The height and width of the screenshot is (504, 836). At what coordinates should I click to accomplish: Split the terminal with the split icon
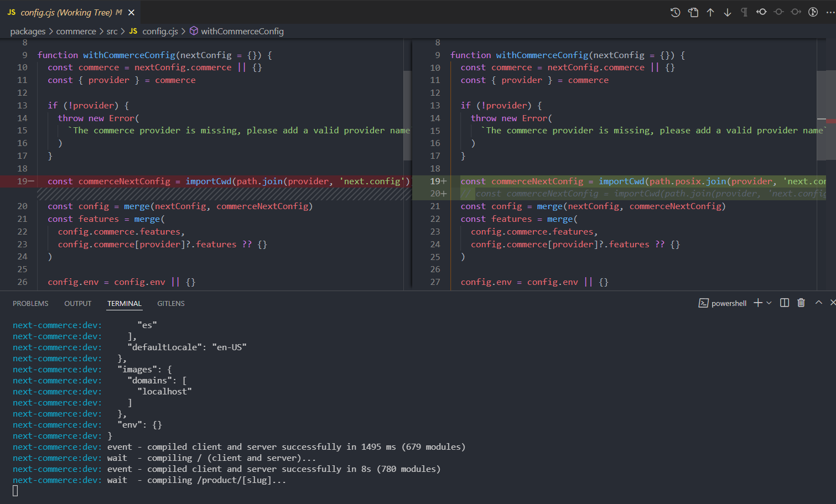point(785,303)
